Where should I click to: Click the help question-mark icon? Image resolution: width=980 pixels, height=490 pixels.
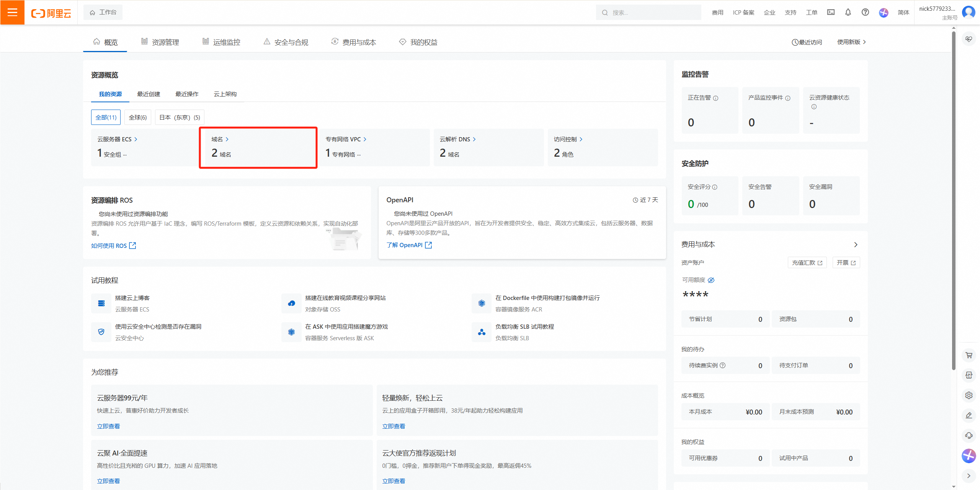tap(865, 12)
